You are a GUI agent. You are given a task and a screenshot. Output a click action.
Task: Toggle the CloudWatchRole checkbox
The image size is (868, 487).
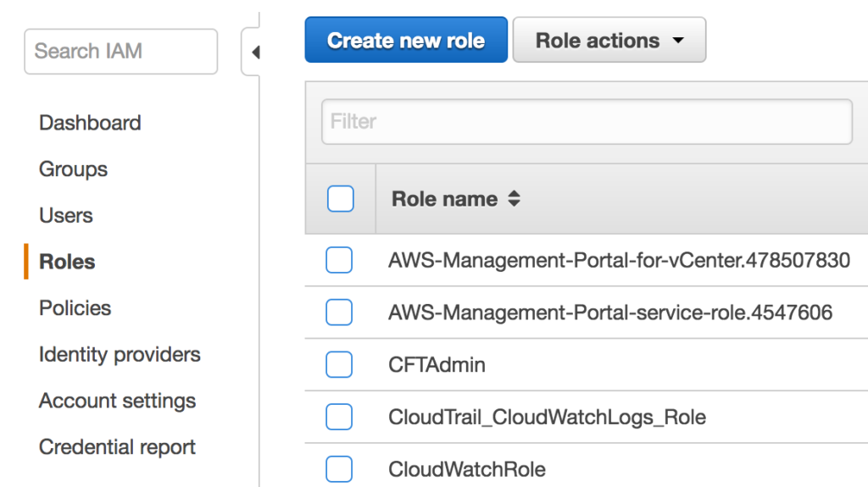pos(339,468)
